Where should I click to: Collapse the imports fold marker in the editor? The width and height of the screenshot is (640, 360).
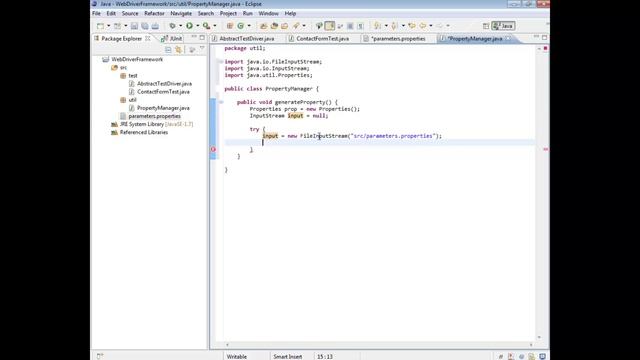click(x=221, y=62)
